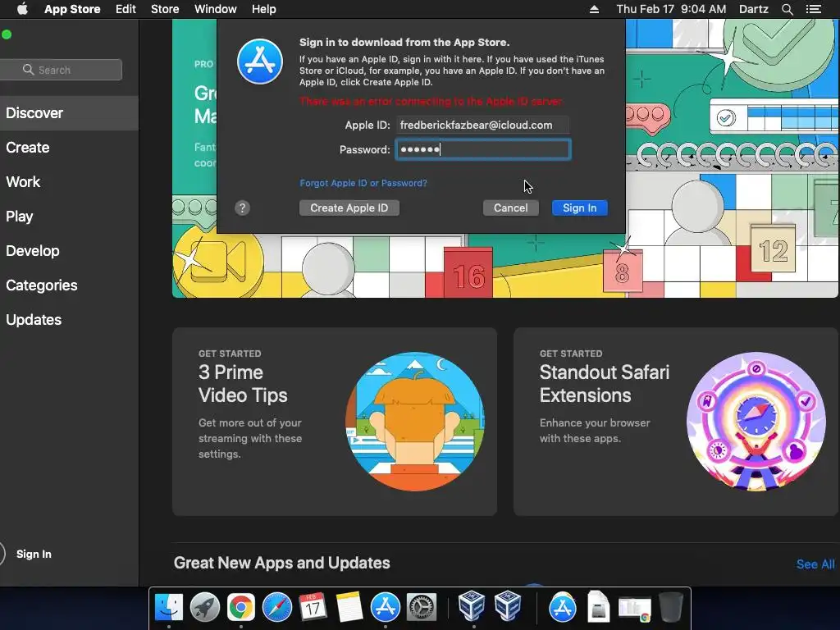Click Sign In at sidebar bottom

click(x=34, y=554)
